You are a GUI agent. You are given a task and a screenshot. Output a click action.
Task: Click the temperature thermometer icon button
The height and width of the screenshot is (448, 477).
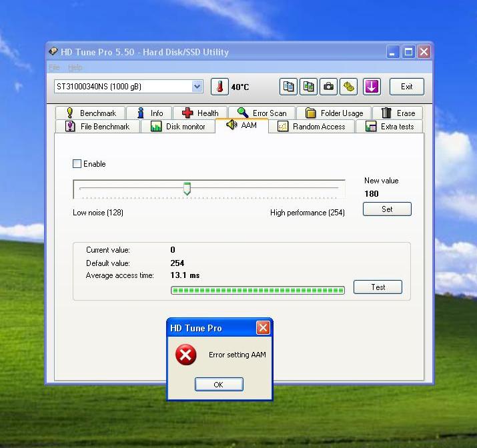[219, 87]
